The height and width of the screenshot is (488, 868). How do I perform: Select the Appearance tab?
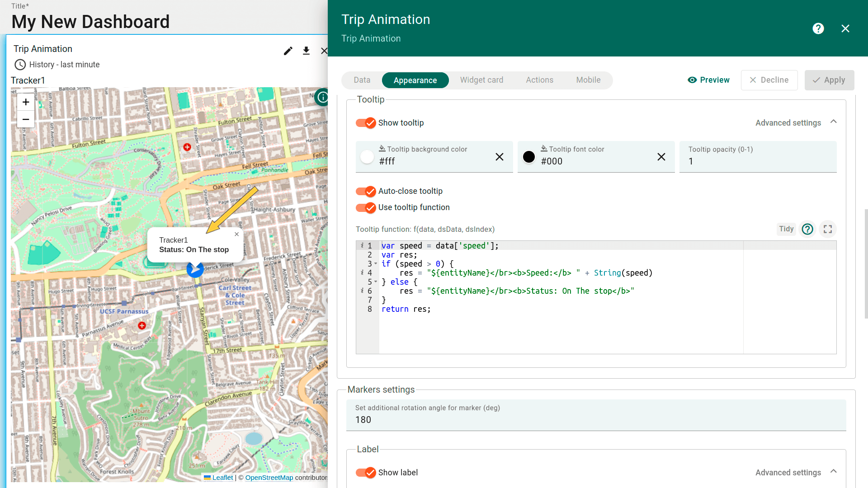tap(415, 80)
